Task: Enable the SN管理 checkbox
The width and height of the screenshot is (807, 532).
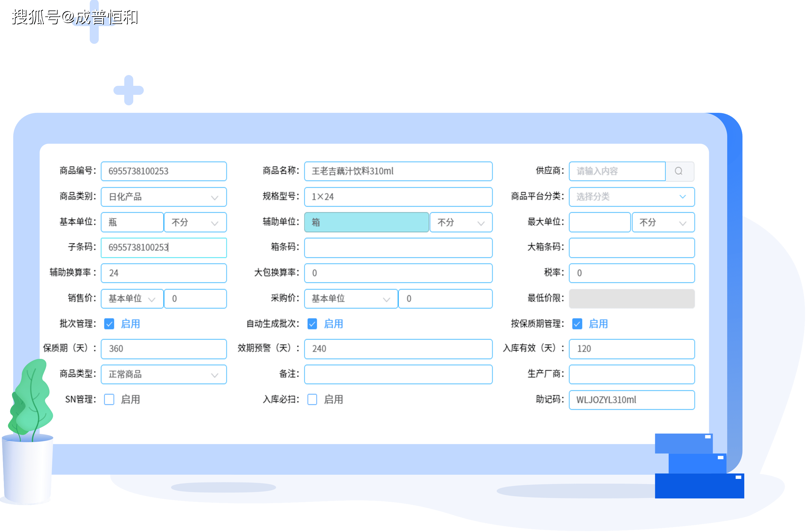Action: 109,400
